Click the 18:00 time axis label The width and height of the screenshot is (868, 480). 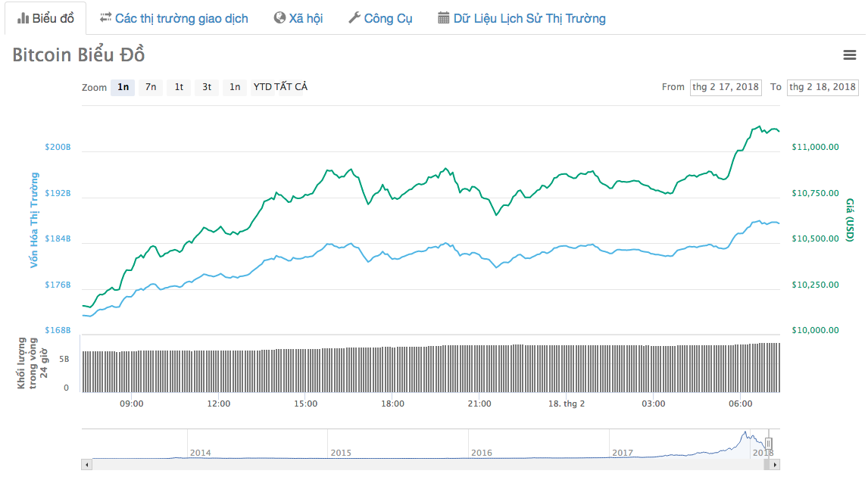(x=392, y=404)
